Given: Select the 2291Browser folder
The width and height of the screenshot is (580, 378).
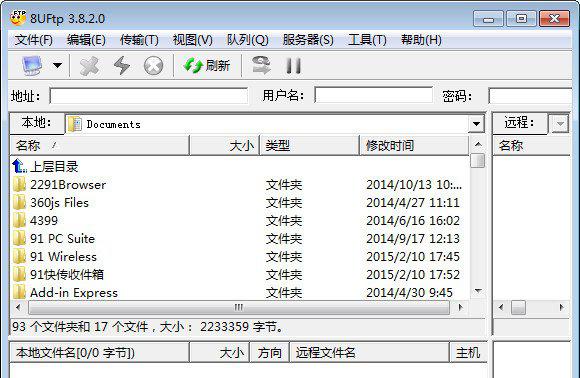Looking at the screenshot, I should pos(68,185).
